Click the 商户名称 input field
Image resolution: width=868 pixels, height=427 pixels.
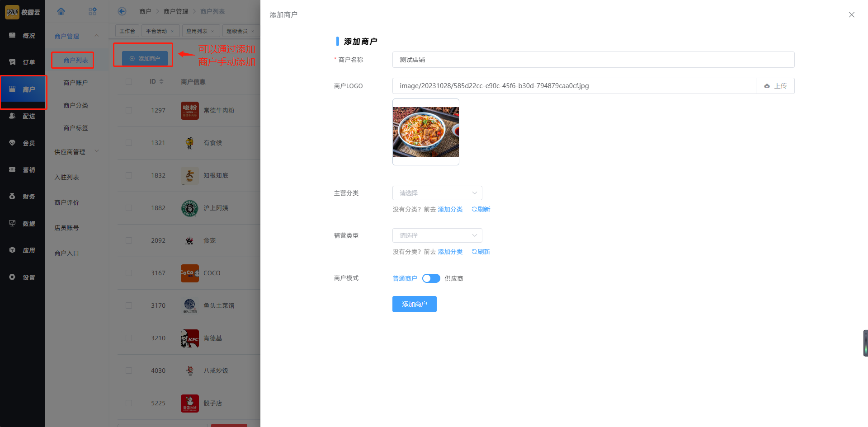coord(593,60)
